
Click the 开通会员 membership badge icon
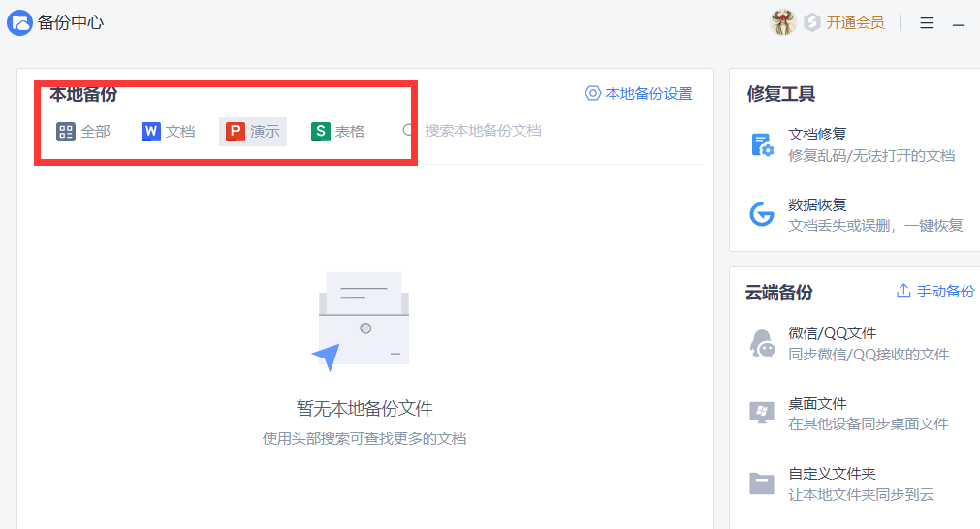(x=812, y=22)
